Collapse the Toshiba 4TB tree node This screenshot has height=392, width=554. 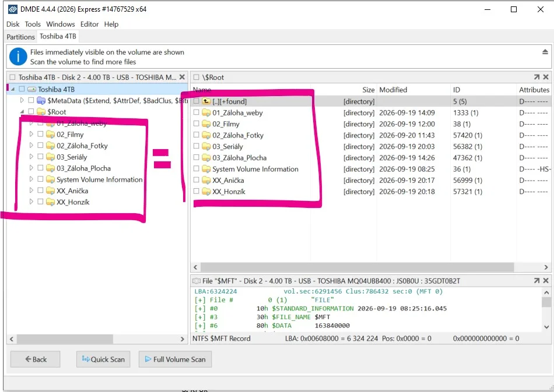13,89
